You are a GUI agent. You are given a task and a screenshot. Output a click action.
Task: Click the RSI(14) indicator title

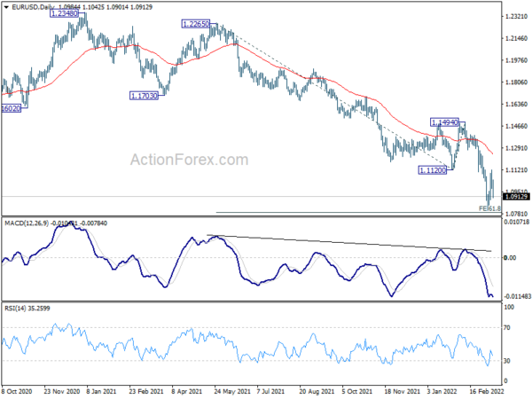click(x=13, y=309)
